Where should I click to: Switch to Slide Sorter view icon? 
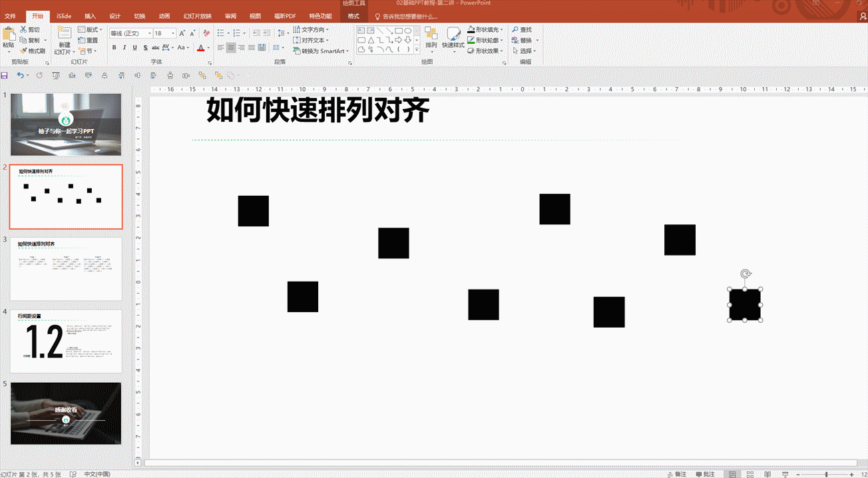750,474
